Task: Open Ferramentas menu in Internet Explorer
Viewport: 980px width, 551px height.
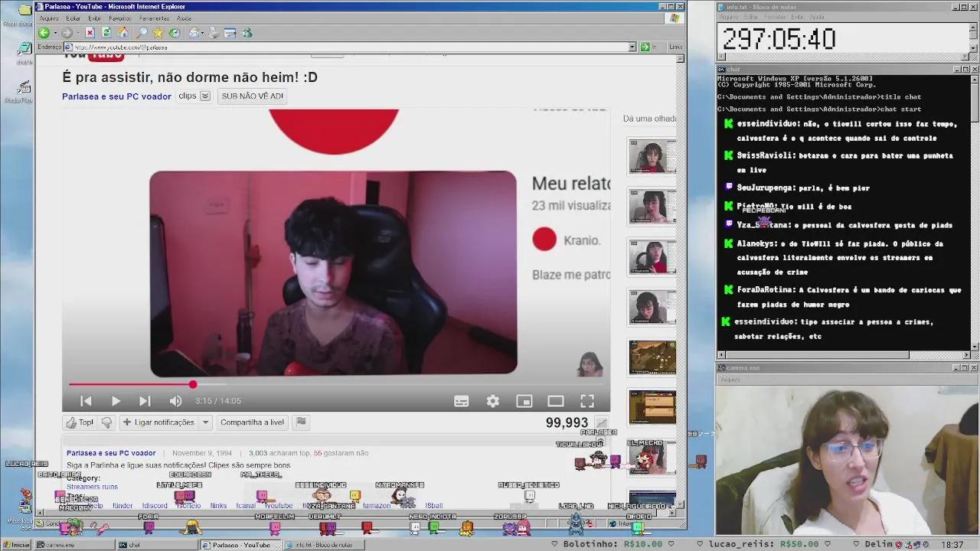Action: point(154,18)
